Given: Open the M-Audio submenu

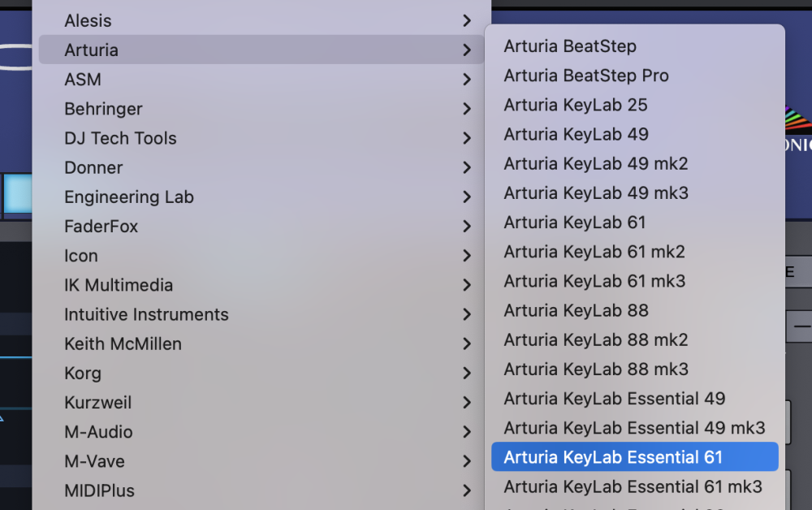Looking at the screenshot, I should tap(98, 432).
